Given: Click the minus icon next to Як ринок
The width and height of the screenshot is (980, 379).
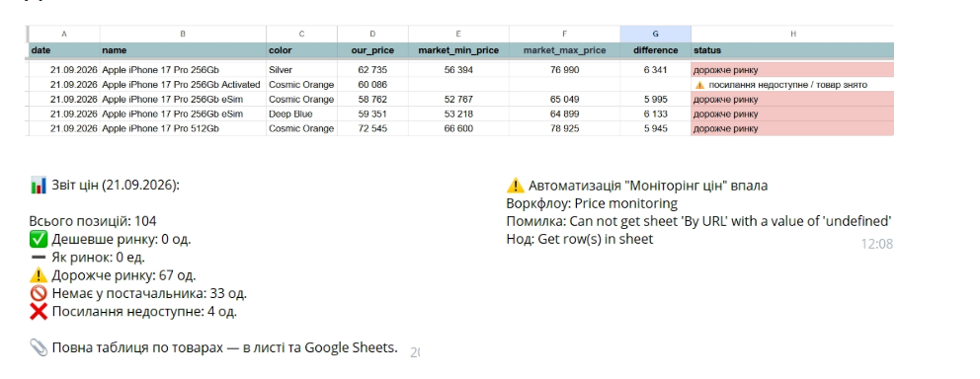Looking at the screenshot, I should click(39, 258).
